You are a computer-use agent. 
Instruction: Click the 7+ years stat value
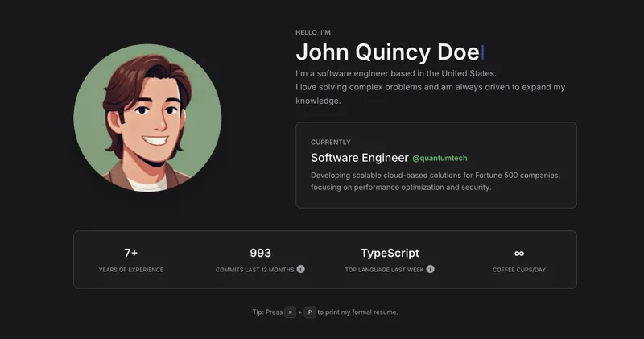(130, 253)
